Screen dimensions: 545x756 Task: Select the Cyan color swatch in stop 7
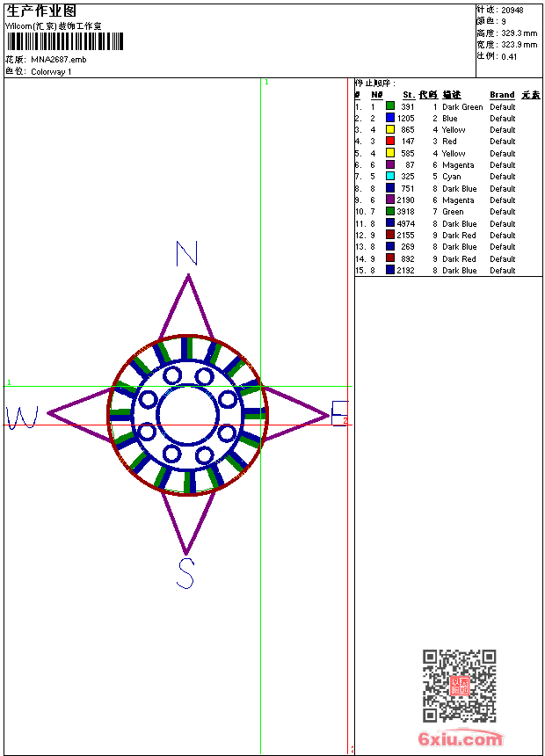390,177
